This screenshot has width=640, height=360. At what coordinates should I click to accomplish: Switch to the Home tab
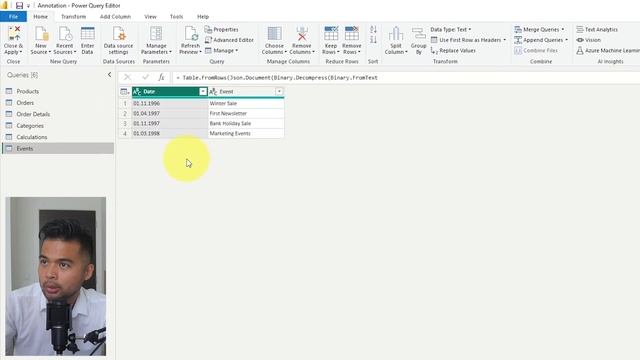click(40, 17)
